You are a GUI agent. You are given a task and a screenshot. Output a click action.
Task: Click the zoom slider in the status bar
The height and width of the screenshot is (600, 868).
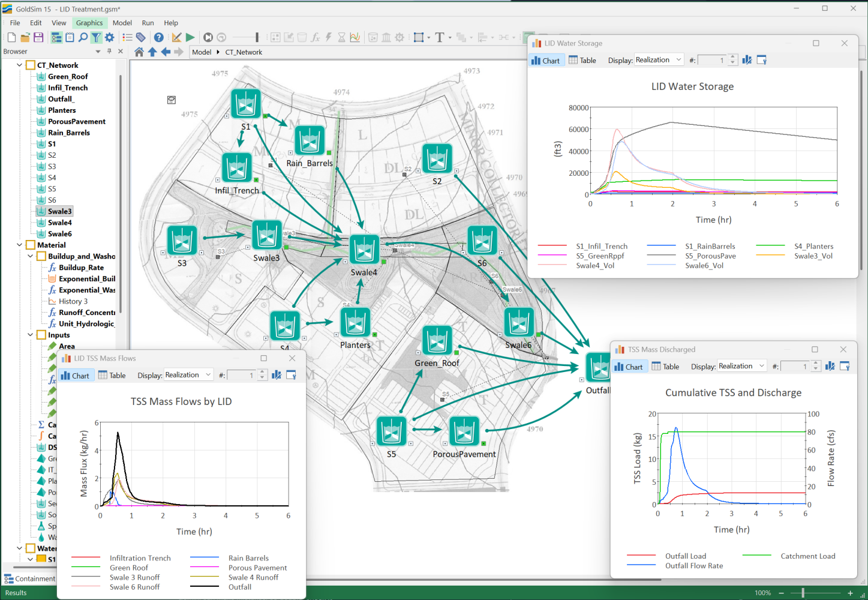point(803,593)
